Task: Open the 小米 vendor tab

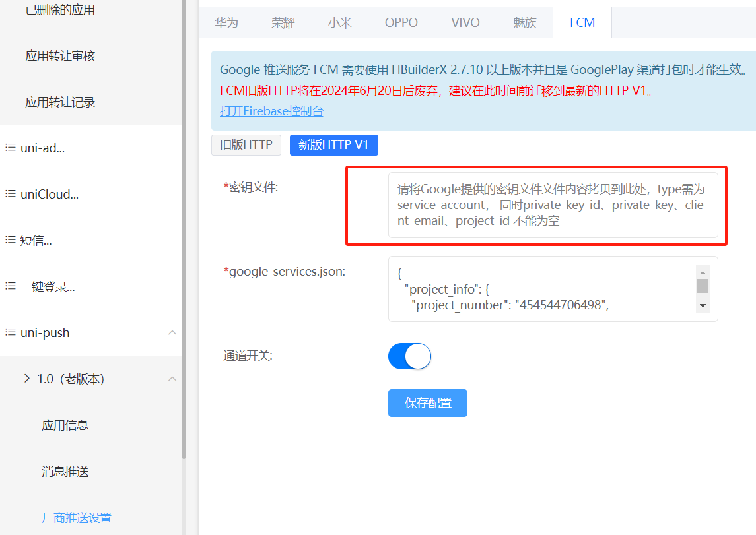Action: 339,22
